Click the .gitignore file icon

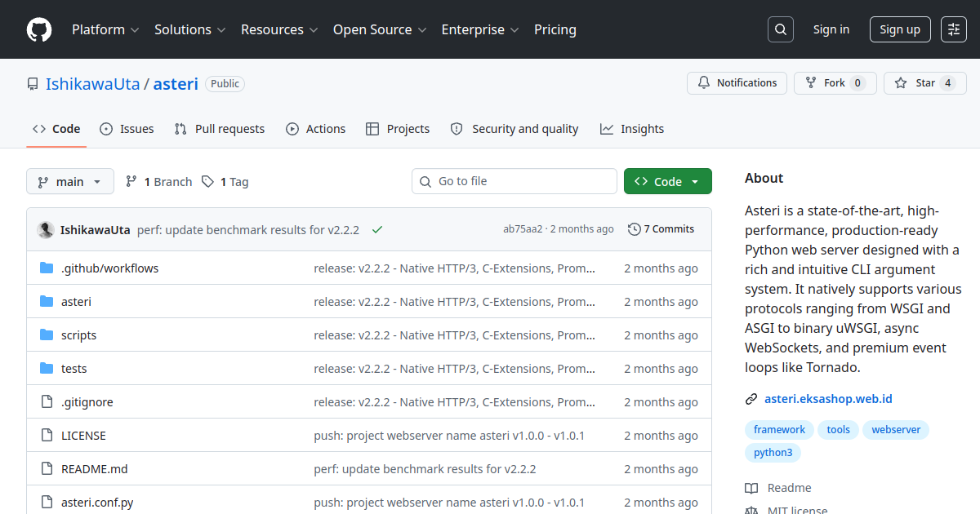(x=47, y=402)
